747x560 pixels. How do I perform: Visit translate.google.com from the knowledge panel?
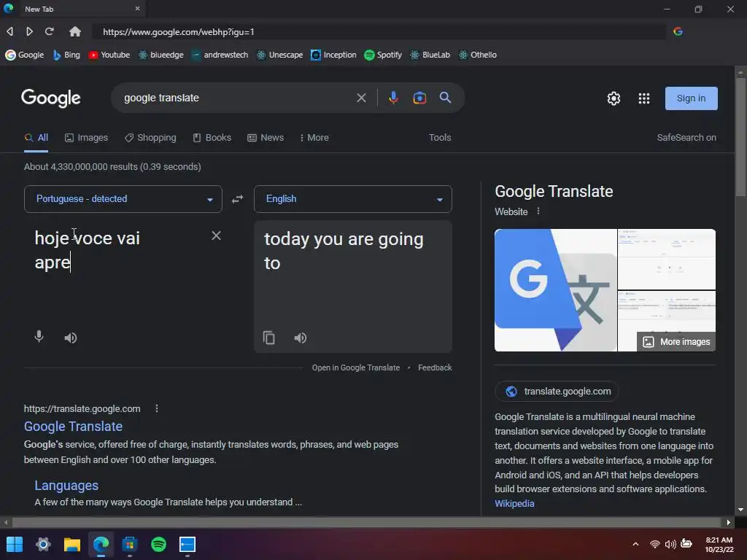557,392
